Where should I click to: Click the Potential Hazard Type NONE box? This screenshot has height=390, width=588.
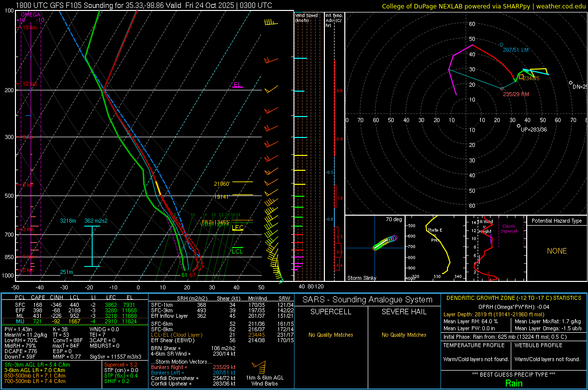click(x=557, y=251)
